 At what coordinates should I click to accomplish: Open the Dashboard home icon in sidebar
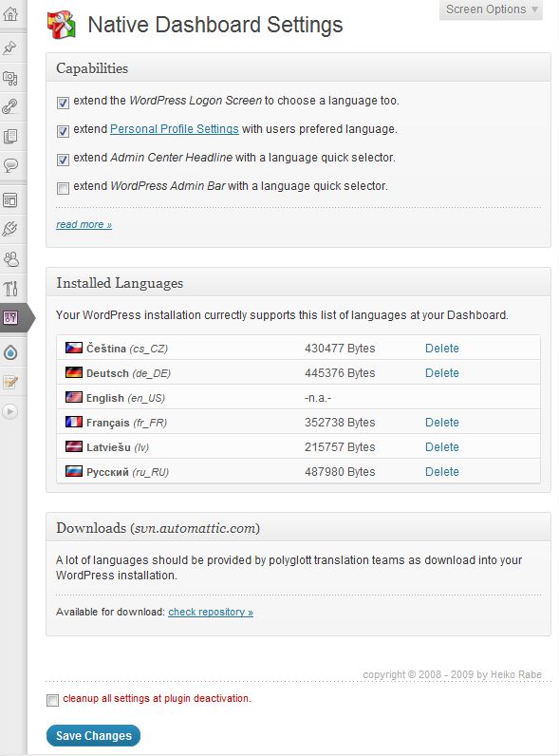click(10, 13)
